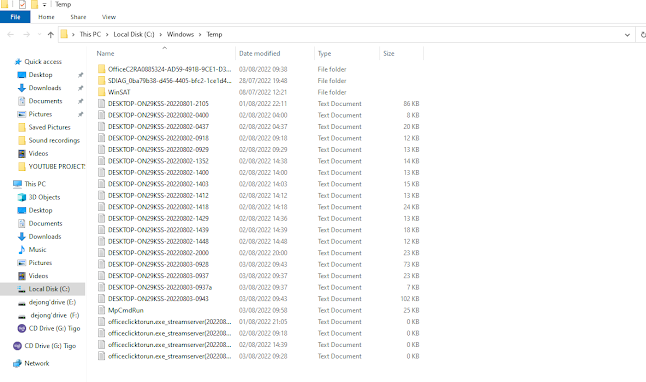646x382 pixels.
Task: Select the WinSAT folder icon
Action: 101,92
